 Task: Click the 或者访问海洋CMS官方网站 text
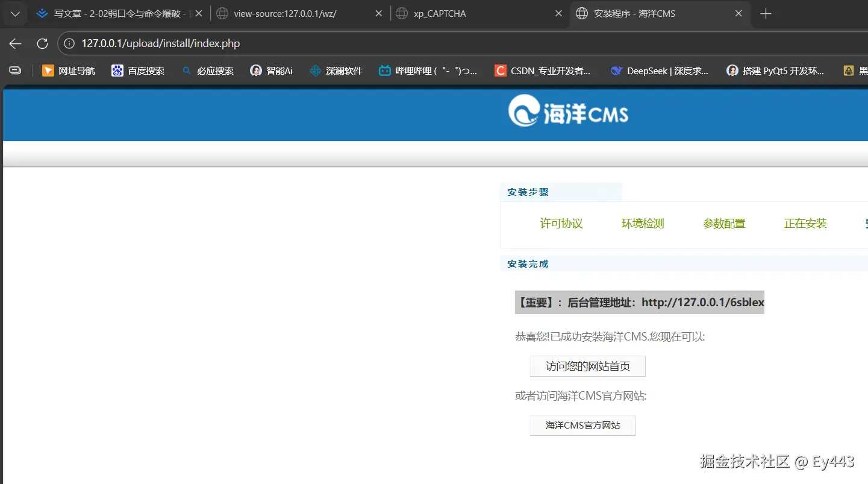click(581, 396)
